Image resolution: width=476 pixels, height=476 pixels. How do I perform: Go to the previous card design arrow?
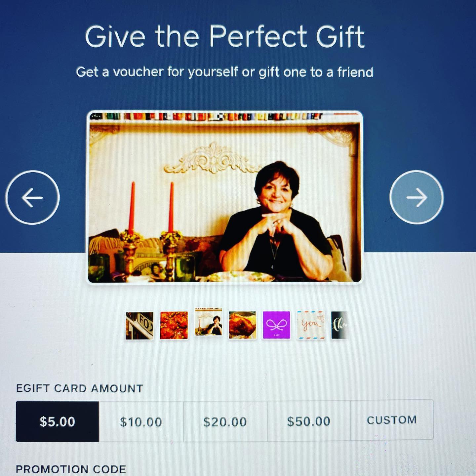pos(32,197)
